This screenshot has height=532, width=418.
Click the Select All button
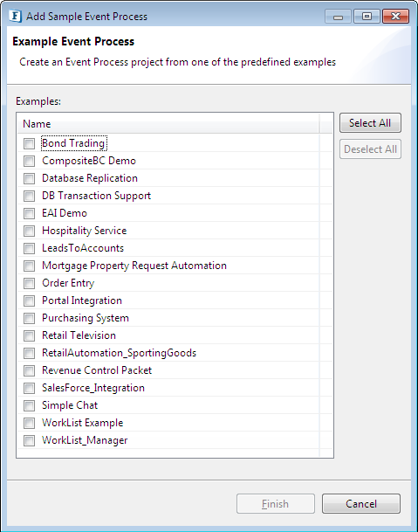370,123
